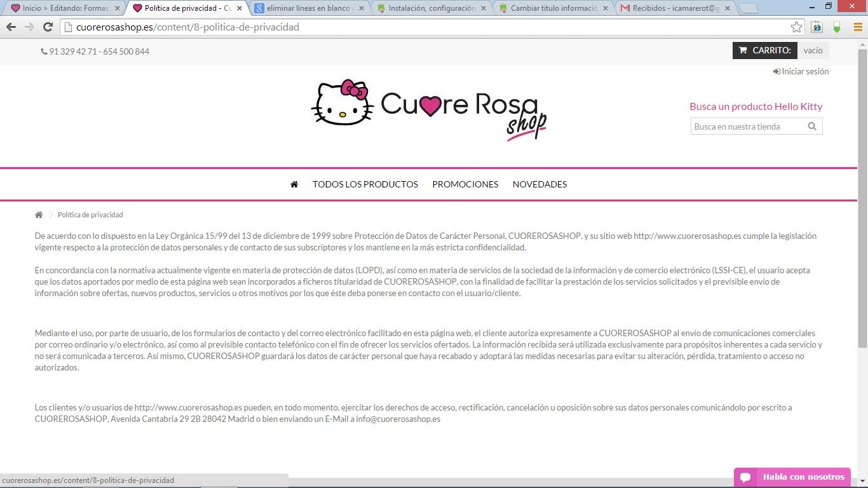
Task: Switch to the Gmail 'Recibidos' tab
Action: (675, 8)
